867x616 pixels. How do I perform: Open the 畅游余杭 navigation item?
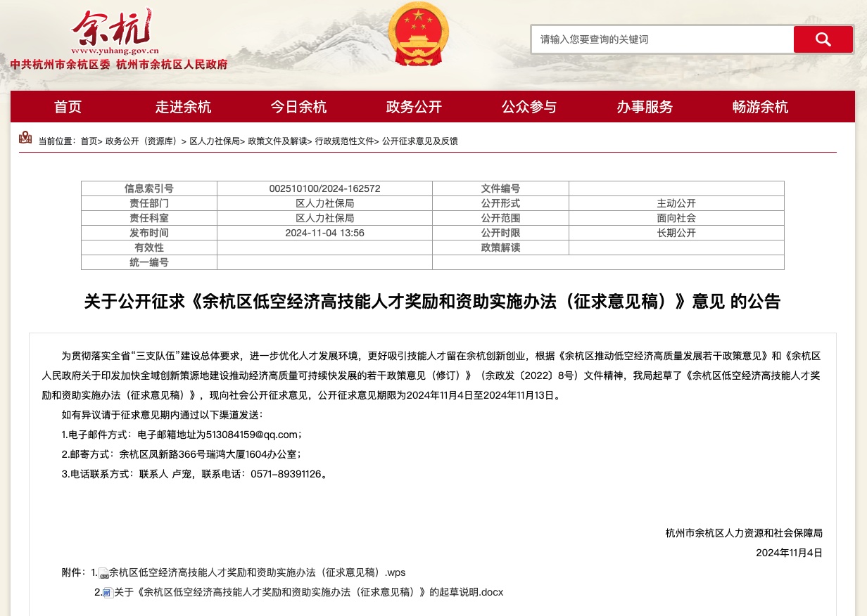point(760,107)
